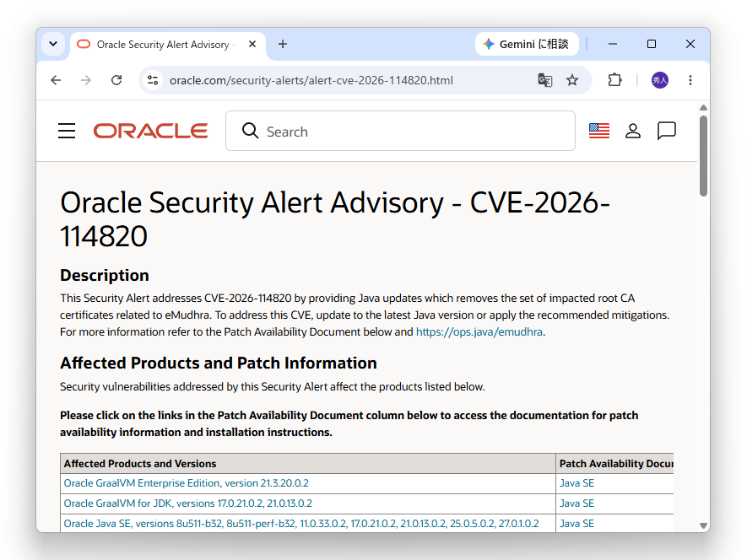Open the https://ops.java/emudhra link
Screen dimensions: 747x560
pyautogui.click(x=479, y=332)
